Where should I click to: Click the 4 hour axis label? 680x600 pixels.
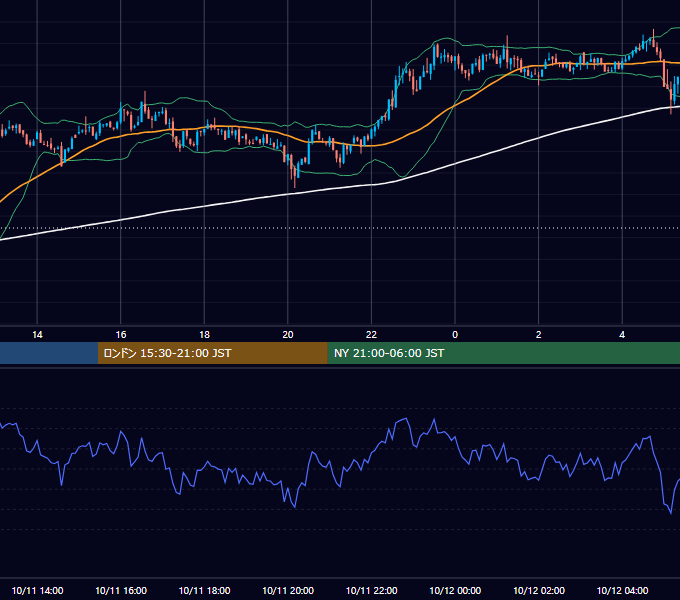coord(622,335)
